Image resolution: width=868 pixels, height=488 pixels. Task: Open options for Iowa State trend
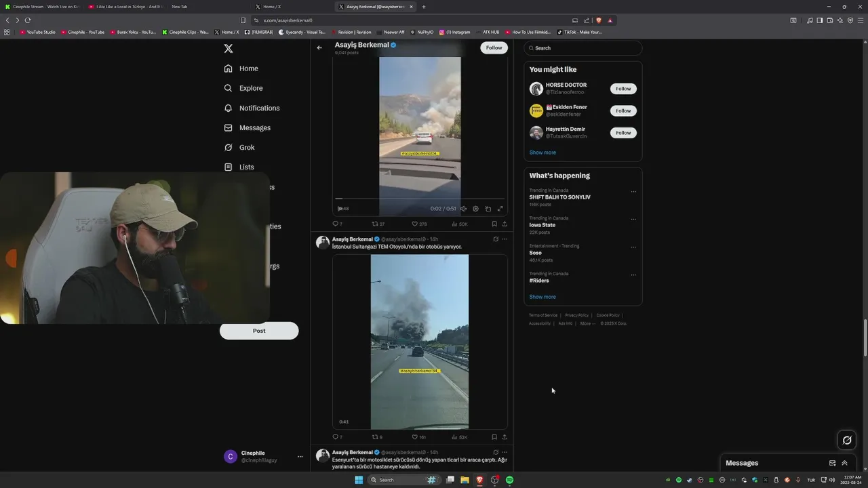coord(633,220)
